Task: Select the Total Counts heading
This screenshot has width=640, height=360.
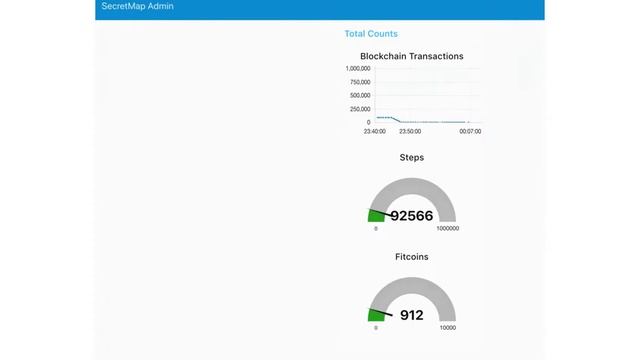Action: 371,34
